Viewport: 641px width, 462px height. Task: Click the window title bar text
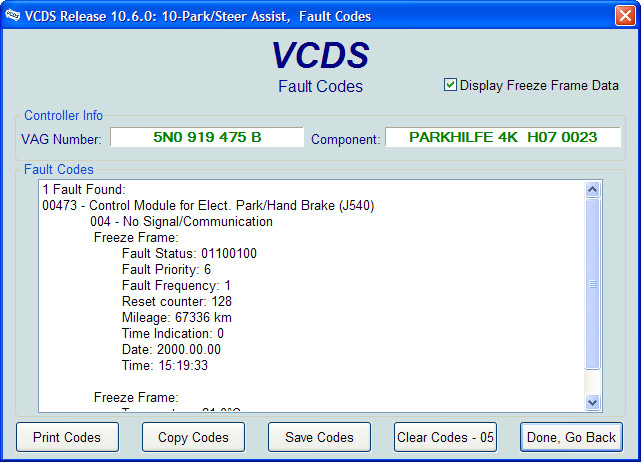tap(198, 16)
